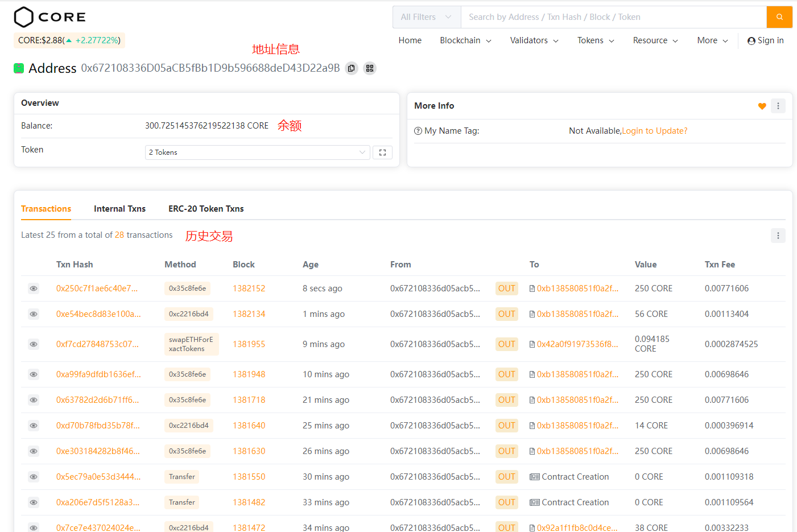This screenshot has height=532, width=797.
Task: Show QR code for the address
Action: pyautogui.click(x=370, y=68)
